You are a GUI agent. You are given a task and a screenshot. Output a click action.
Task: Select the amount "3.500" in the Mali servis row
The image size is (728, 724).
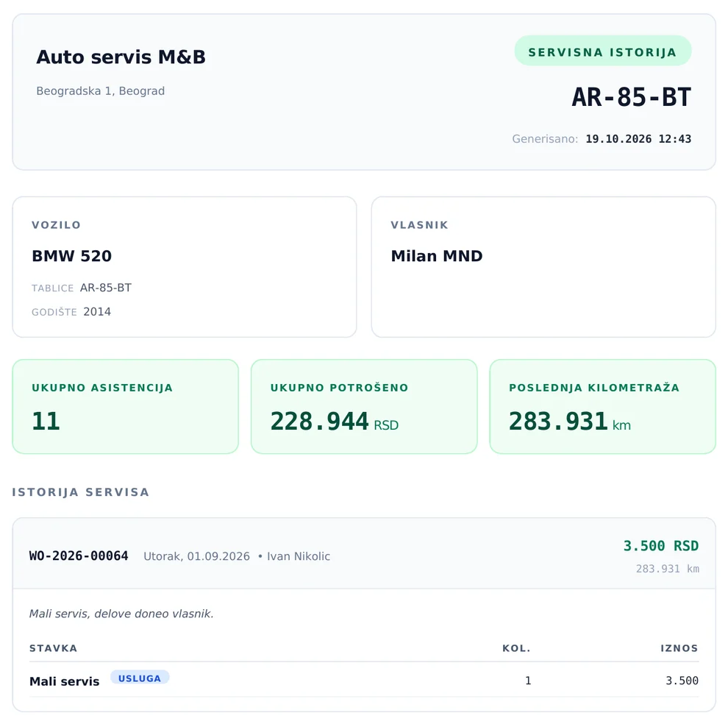coord(682,681)
